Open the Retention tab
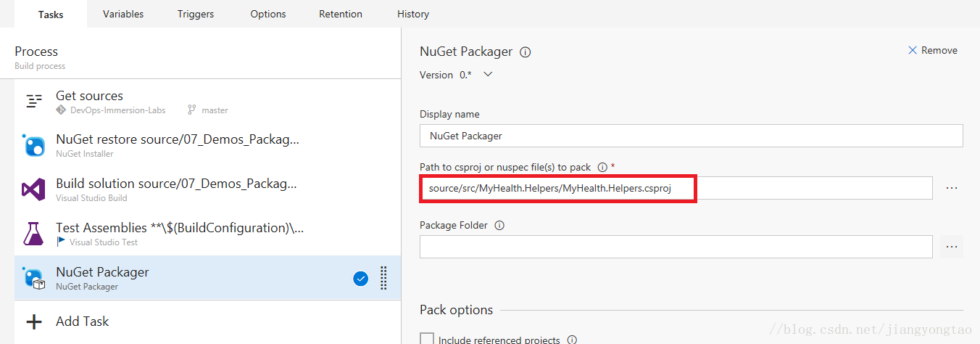Viewport: 980px width, 344px height. point(341,14)
